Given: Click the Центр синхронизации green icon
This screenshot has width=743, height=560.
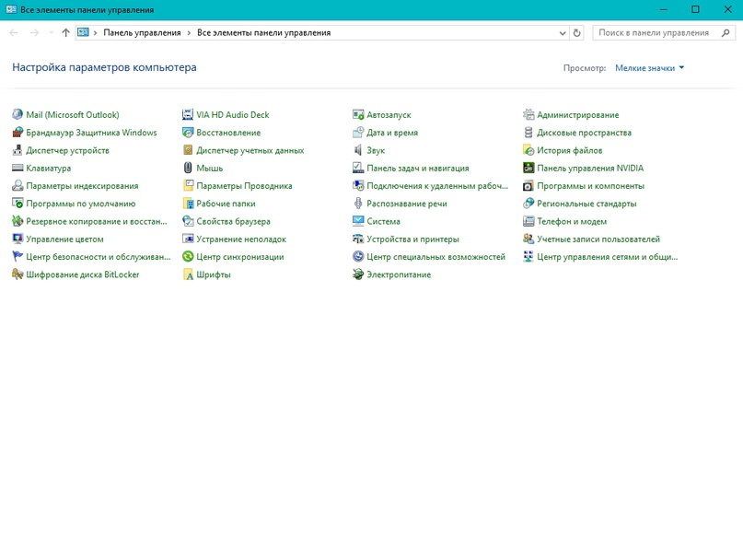Looking at the screenshot, I should pyautogui.click(x=188, y=257).
